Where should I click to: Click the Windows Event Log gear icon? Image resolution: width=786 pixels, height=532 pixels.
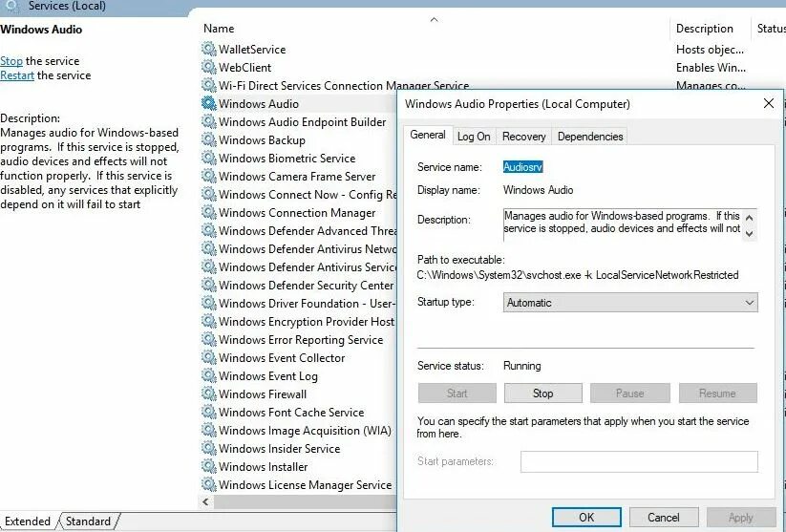(x=208, y=375)
